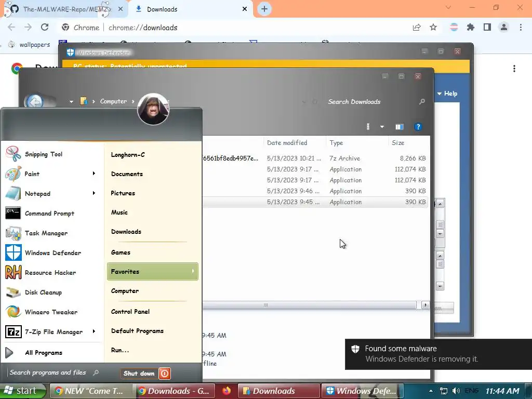Click the red power icon button
Screen dimensions: 532x399
165,374
